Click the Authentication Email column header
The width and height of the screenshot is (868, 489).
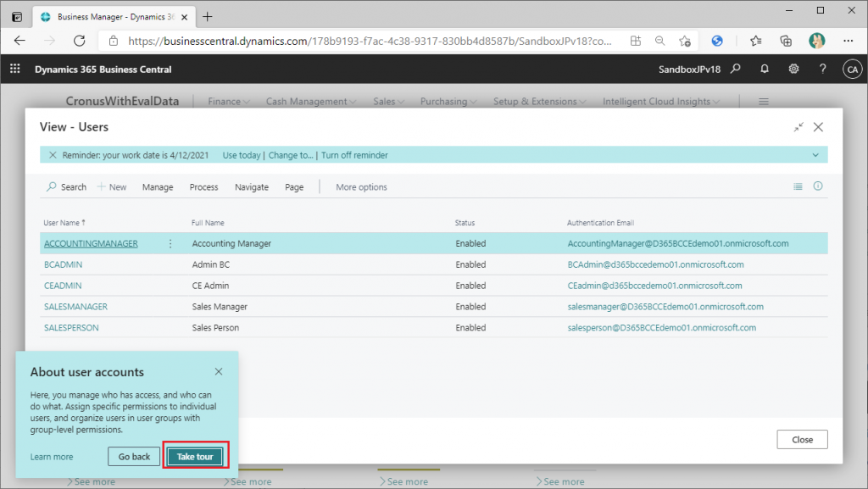pyautogui.click(x=600, y=222)
